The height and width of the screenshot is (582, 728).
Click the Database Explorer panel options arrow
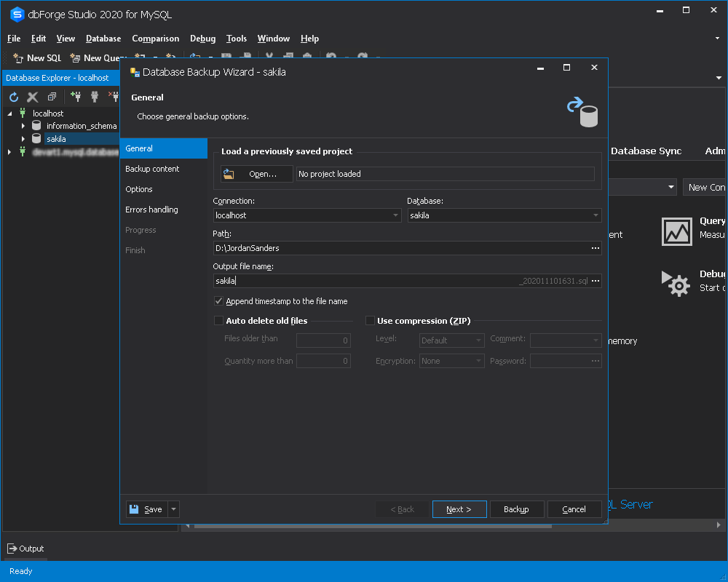pos(719,78)
